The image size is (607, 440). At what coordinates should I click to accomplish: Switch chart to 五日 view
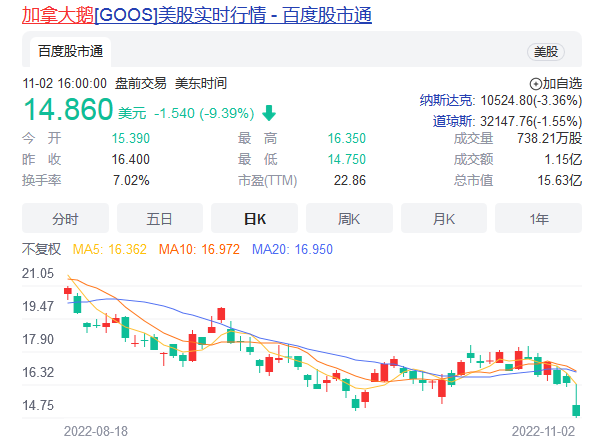click(x=159, y=219)
